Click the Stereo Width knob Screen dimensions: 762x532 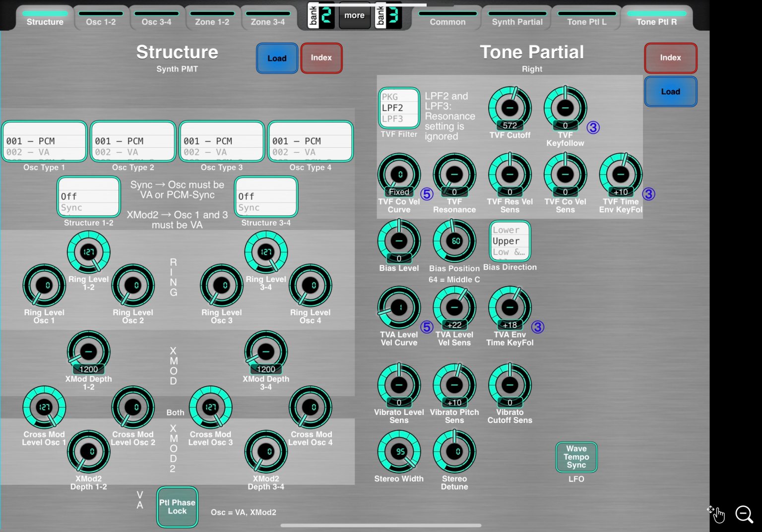tap(399, 452)
